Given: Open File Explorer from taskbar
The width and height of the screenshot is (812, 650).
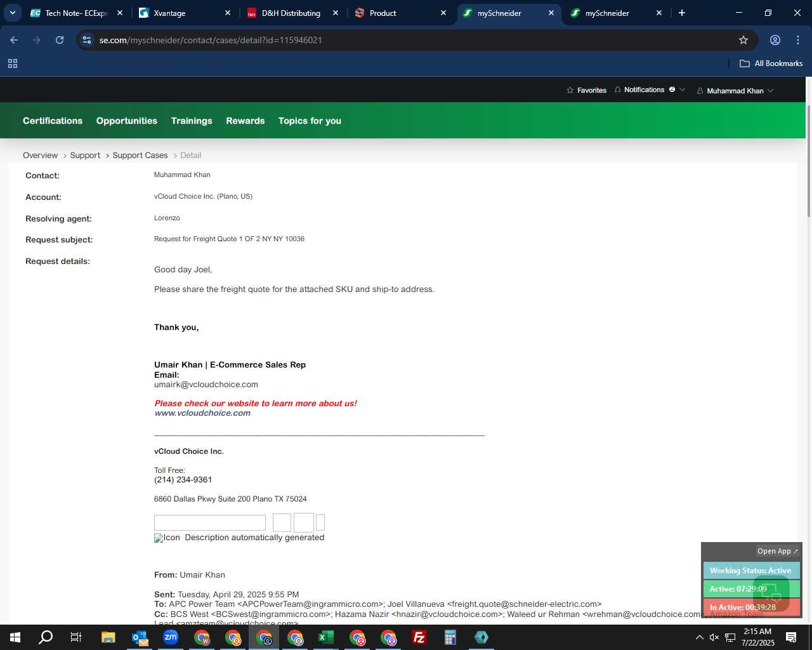Looking at the screenshot, I should (x=108, y=637).
